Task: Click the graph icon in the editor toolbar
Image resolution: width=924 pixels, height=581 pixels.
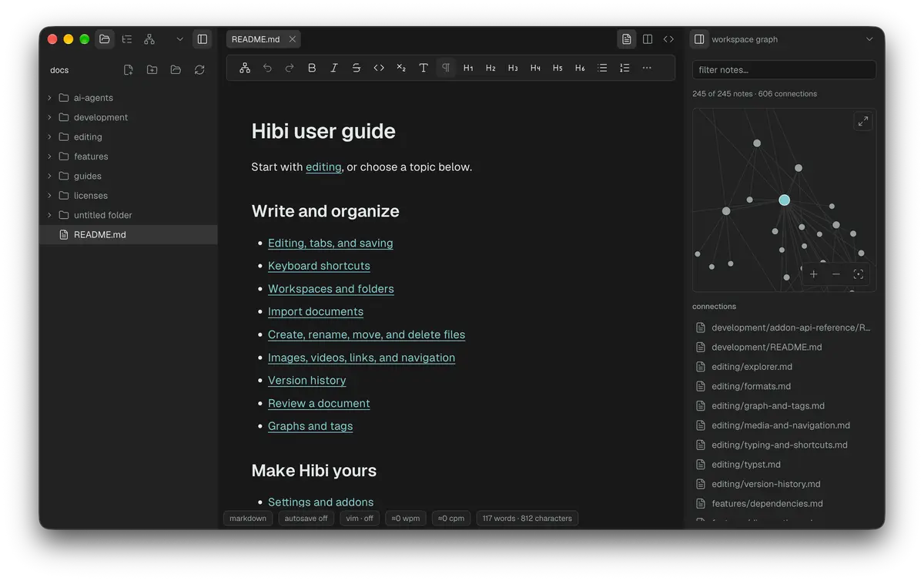Action: pyautogui.click(x=245, y=68)
